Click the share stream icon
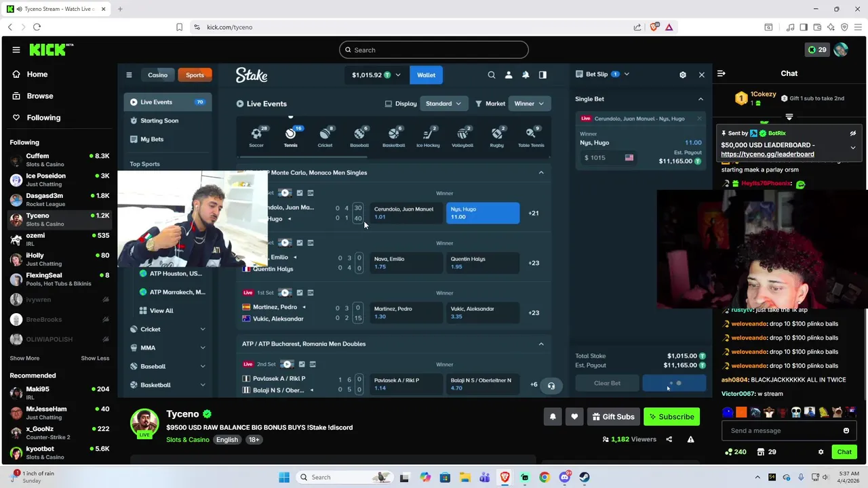This screenshot has width=868, height=488. (669, 439)
